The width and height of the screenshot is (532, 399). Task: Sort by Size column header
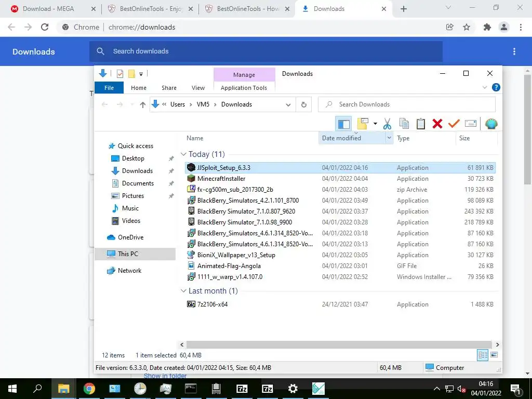[464, 138]
